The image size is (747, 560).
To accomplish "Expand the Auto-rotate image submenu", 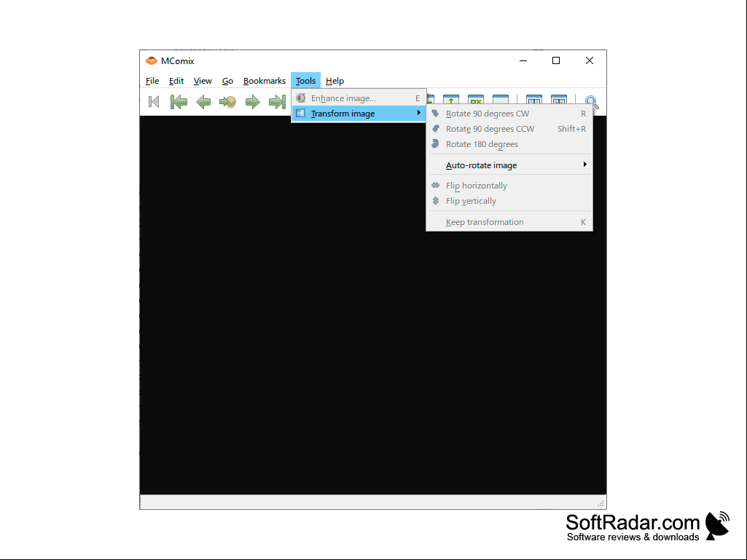I will coord(509,165).
